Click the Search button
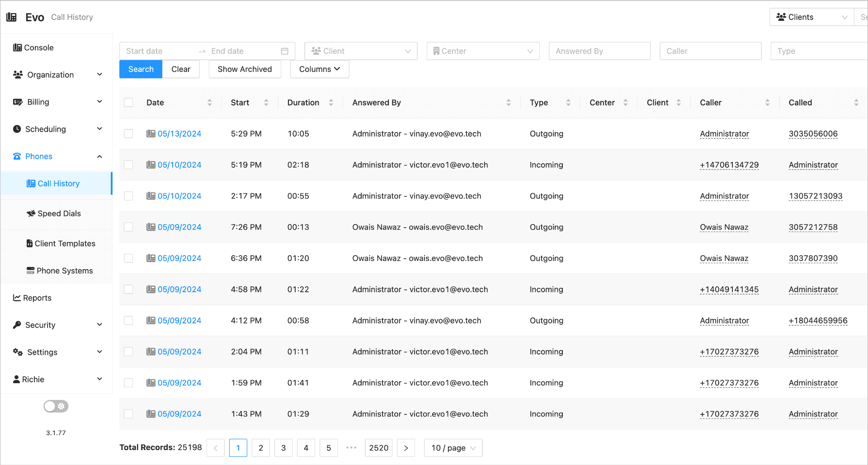The height and width of the screenshot is (465, 868). pos(141,69)
